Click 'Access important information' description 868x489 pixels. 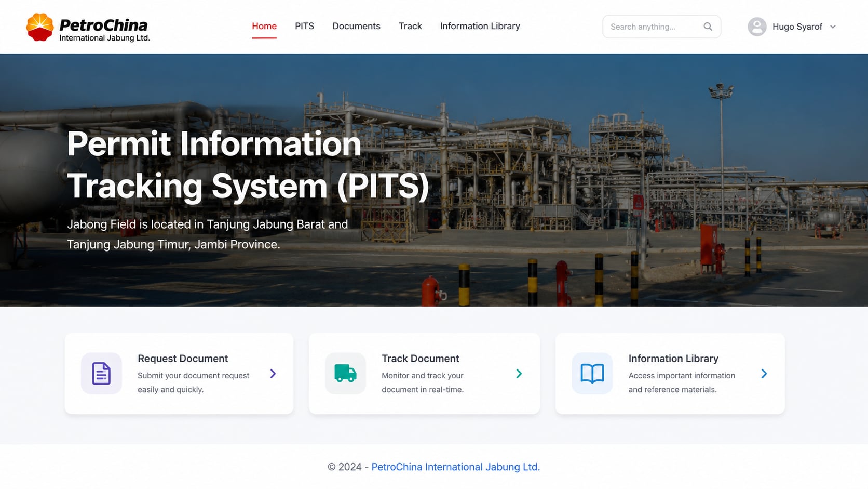pos(682,382)
